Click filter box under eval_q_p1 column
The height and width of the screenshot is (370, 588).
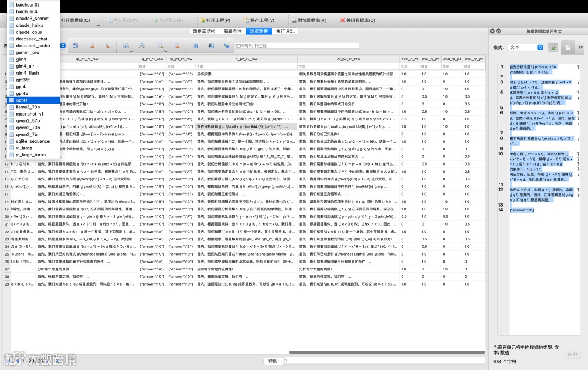click(x=409, y=66)
